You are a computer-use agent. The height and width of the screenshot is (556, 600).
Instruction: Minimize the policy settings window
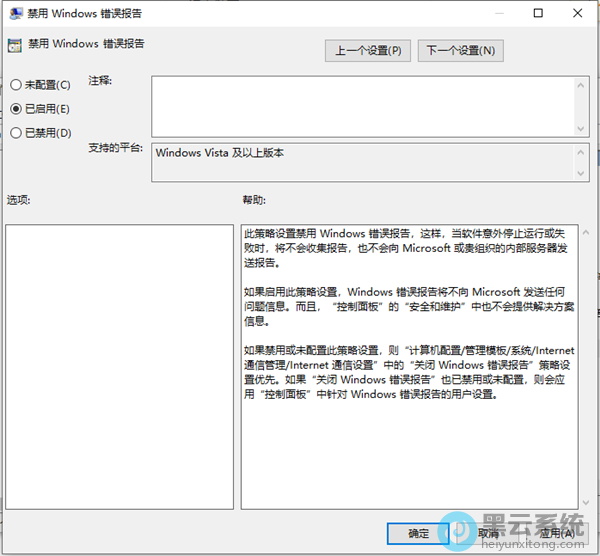[x=494, y=14]
